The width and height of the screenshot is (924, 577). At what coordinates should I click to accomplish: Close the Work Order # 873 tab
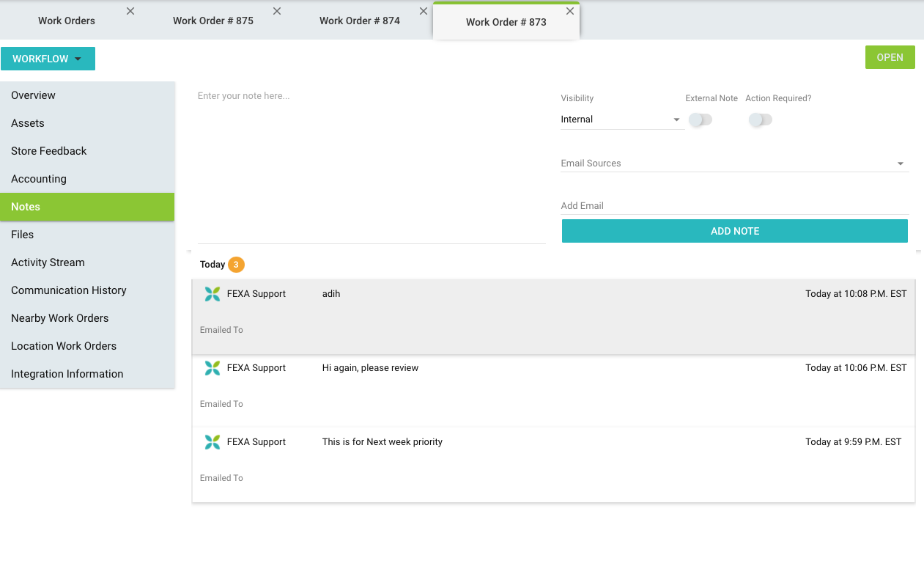570,11
